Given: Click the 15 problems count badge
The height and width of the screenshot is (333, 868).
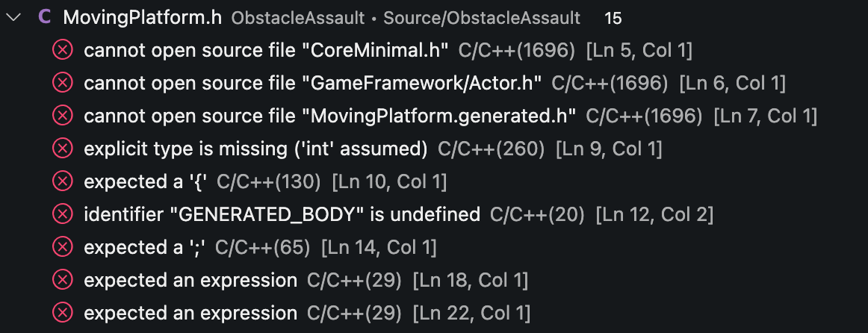Looking at the screenshot, I should (613, 18).
